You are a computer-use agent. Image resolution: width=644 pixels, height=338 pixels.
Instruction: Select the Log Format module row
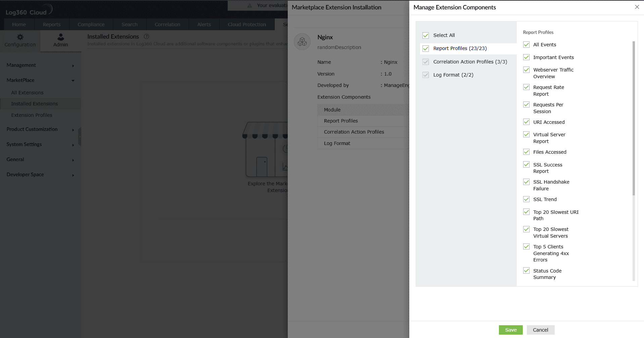[363, 143]
